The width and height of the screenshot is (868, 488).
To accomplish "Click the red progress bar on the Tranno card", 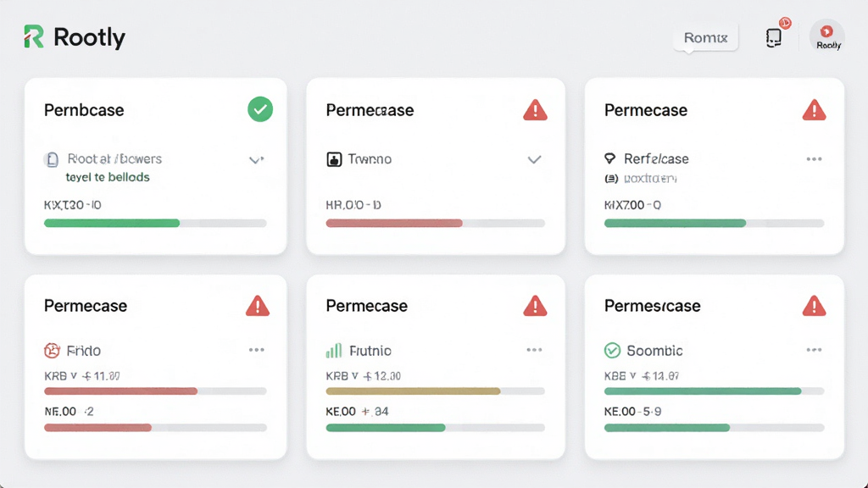I will coord(394,223).
